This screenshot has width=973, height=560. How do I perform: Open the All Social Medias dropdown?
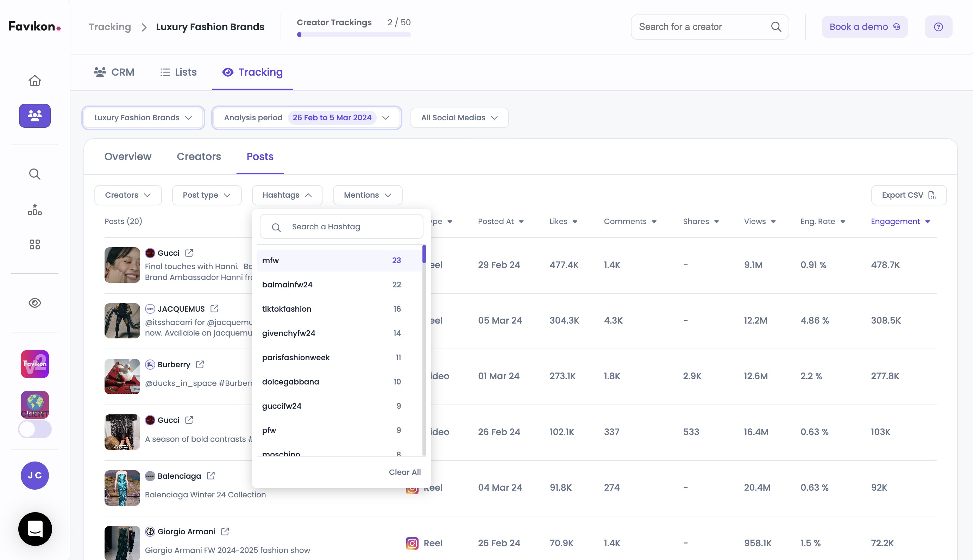[459, 118]
